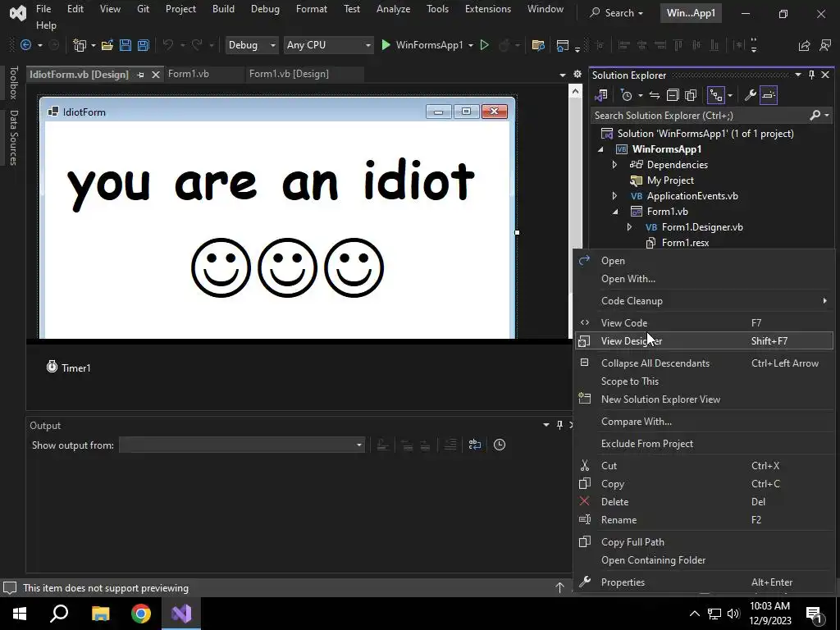Screen dimensions: 840x630
Task: Click the Save All double floppy icon
Action: click(144, 46)
